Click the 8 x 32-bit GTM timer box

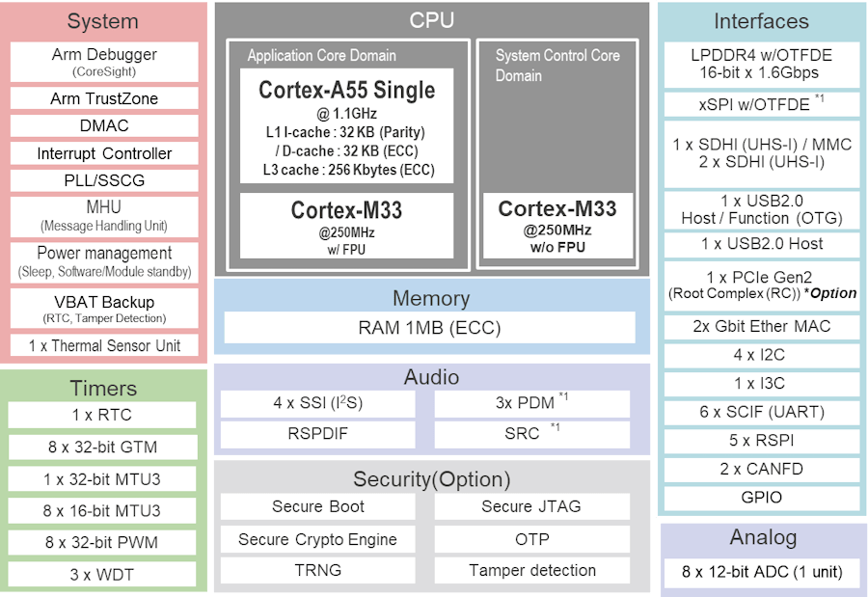102,447
